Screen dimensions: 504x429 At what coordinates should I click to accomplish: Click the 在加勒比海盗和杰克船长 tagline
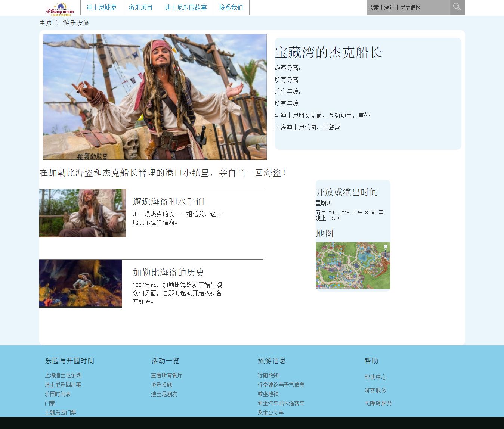pos(163,173)
